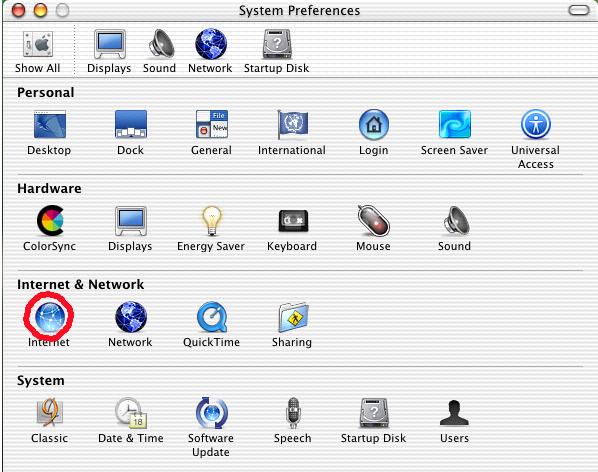This screenshot has width=598, height=472.
Task: Close the System Preferences window
Action: [18, 10]
